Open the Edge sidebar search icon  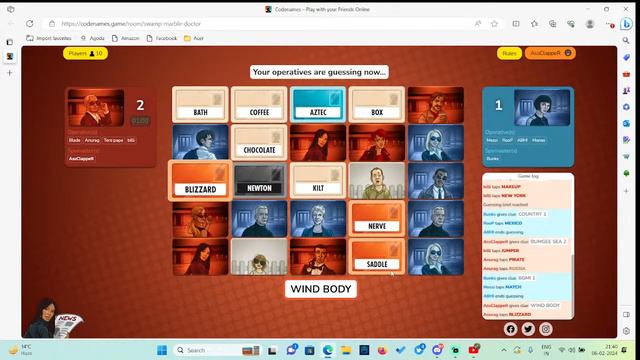(x=626, y=40)
